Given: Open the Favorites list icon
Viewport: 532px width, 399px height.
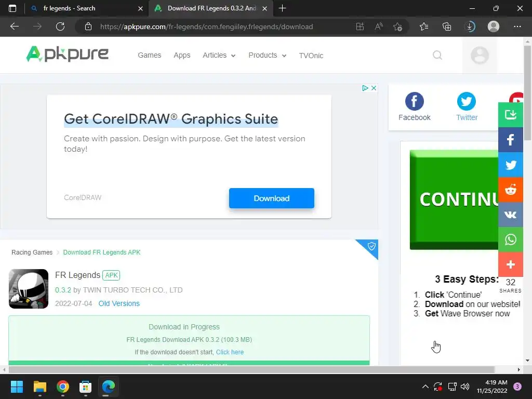Looking at the screenshot, I should pos(424,26).
